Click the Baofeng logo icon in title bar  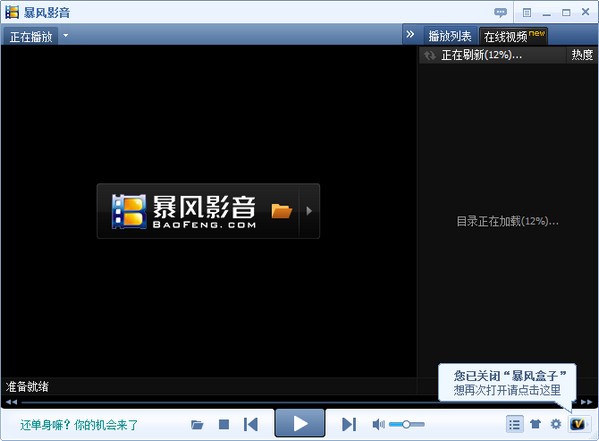(x=12, y=12)
